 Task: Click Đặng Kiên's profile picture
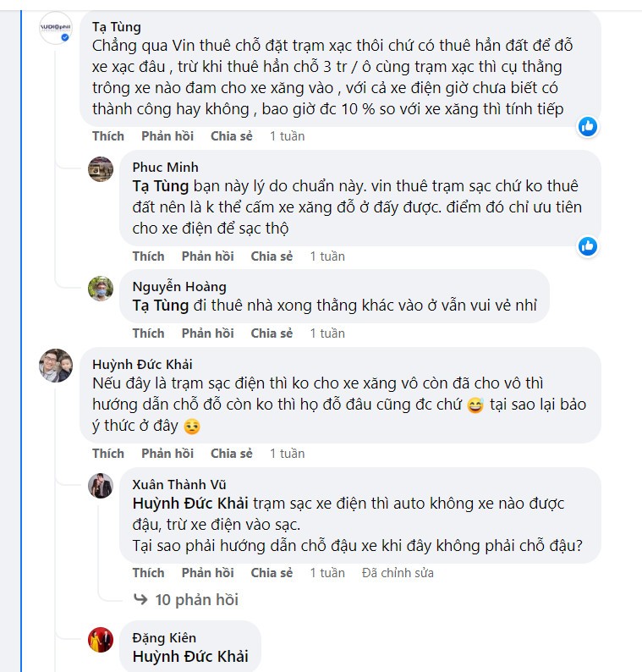101,639
